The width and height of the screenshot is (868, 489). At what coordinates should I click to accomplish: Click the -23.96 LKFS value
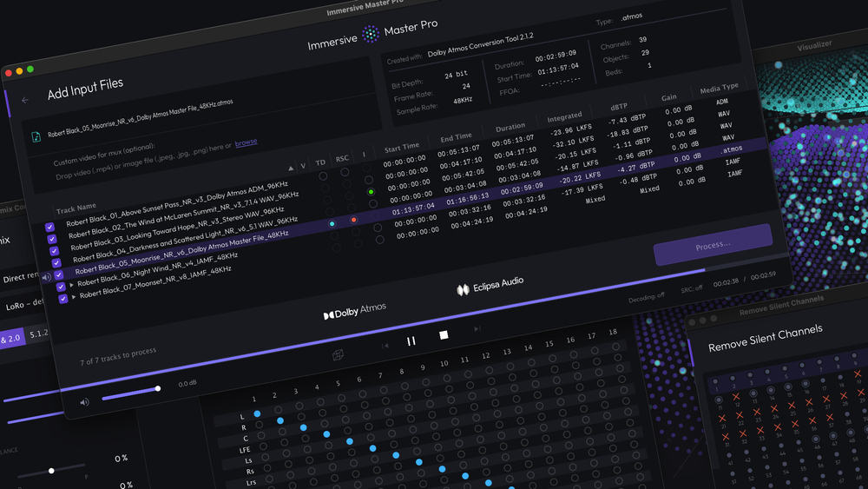tap(570, 130)
